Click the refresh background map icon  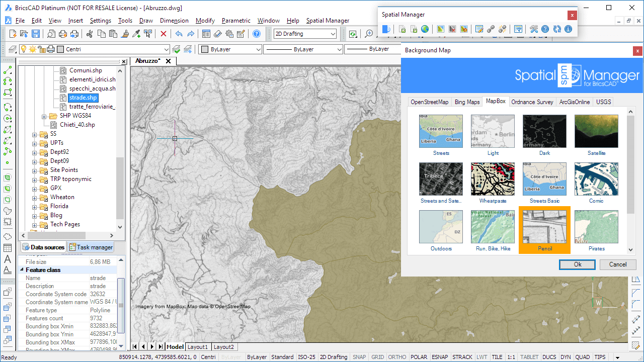(x=463, y=29)
